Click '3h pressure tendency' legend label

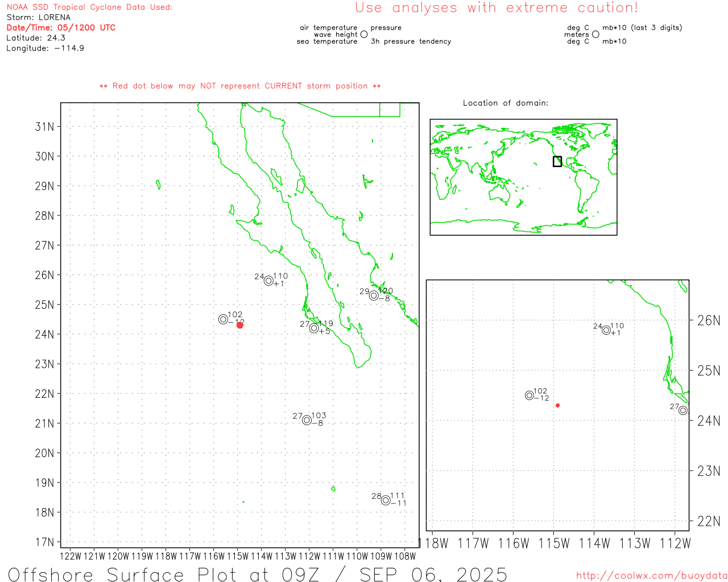[411, 41]
